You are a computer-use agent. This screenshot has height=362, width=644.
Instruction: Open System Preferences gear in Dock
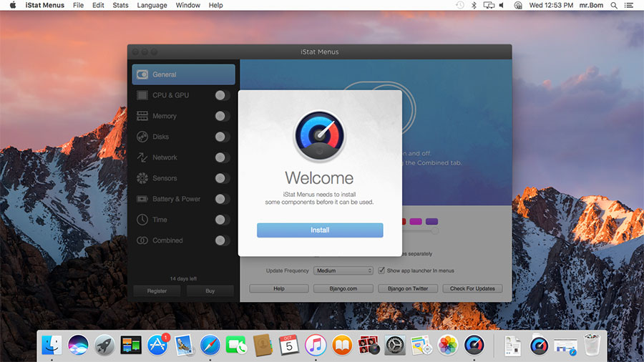(x=395, y=345)
